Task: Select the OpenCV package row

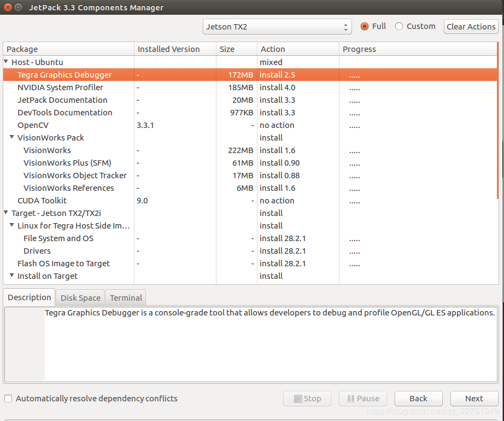Action: [x=250, y=125]
